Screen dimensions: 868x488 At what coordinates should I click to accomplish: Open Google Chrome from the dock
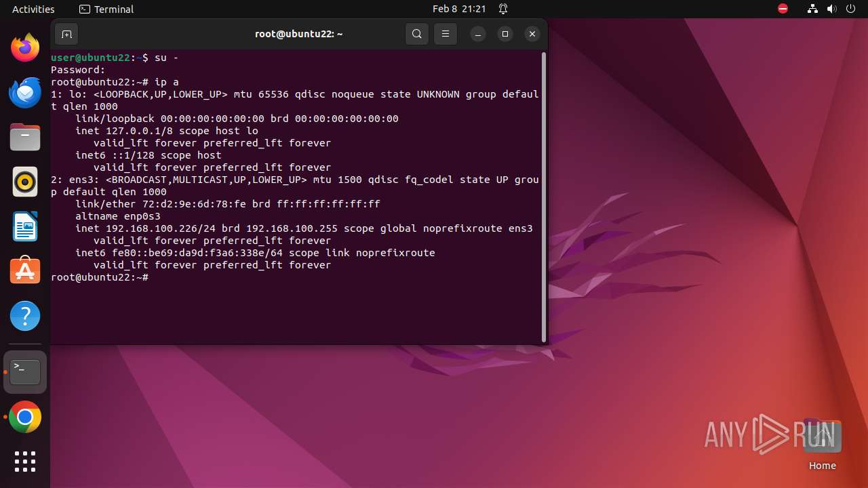pos(25,418)
